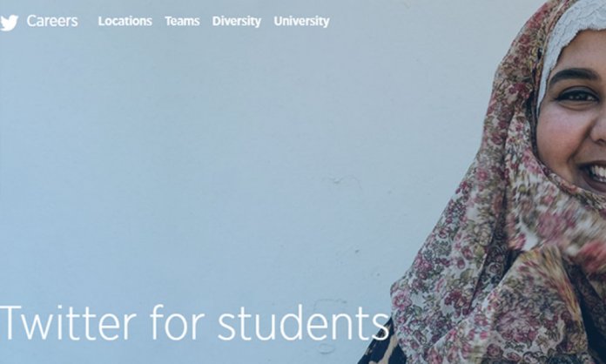
Task: Click the 'C' of the Careers label
Action: pyautogui.click(x=32, y=21)
